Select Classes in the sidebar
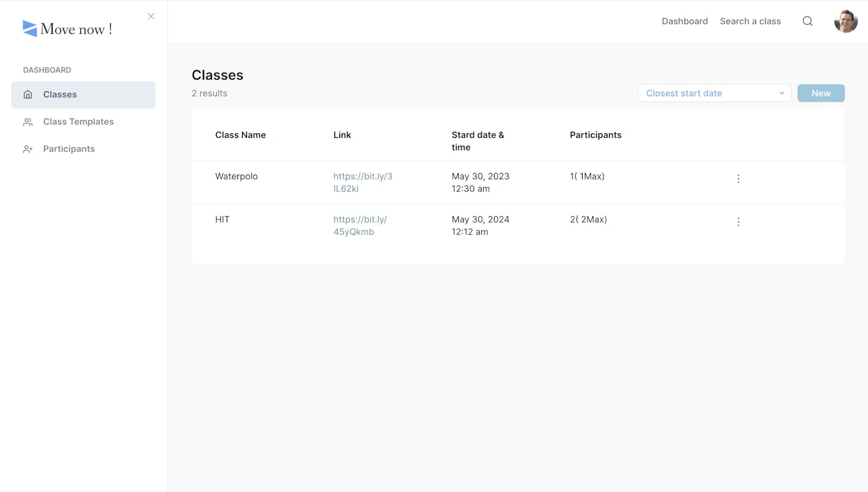 (60, 94)
